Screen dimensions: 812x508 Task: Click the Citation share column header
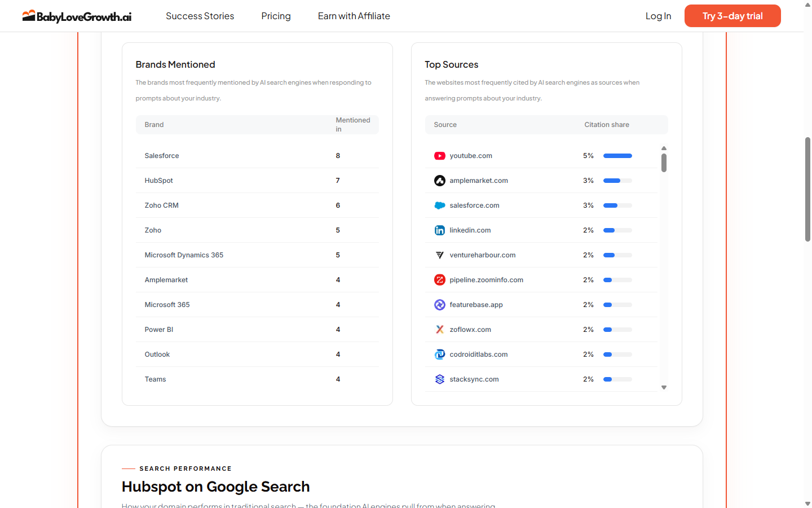607,125
